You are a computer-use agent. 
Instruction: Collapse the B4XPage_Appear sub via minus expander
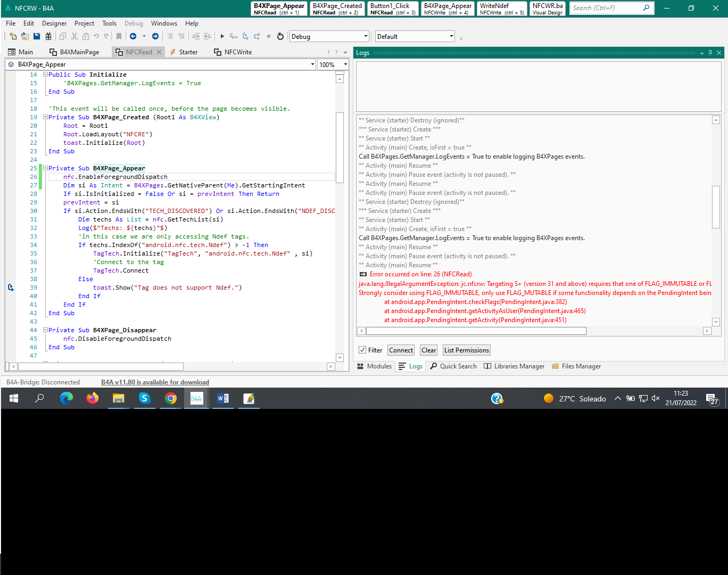pos(45,168)
